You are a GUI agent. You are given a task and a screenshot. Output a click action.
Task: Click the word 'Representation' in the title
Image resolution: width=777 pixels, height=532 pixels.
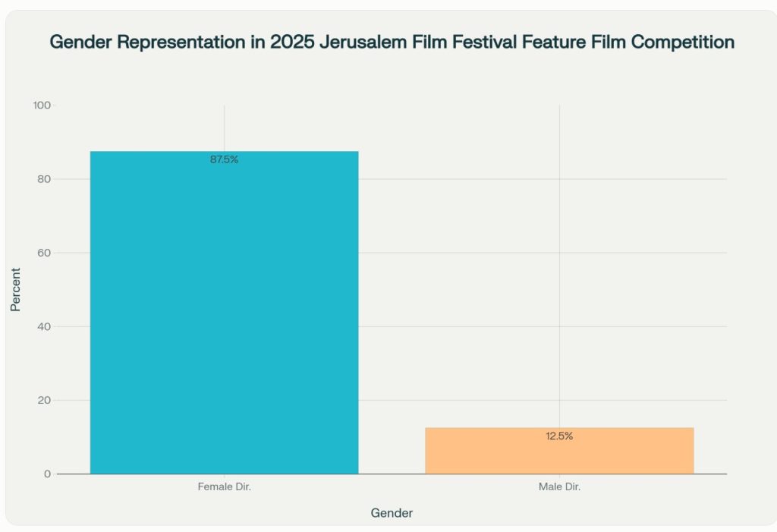click(179, 42)
